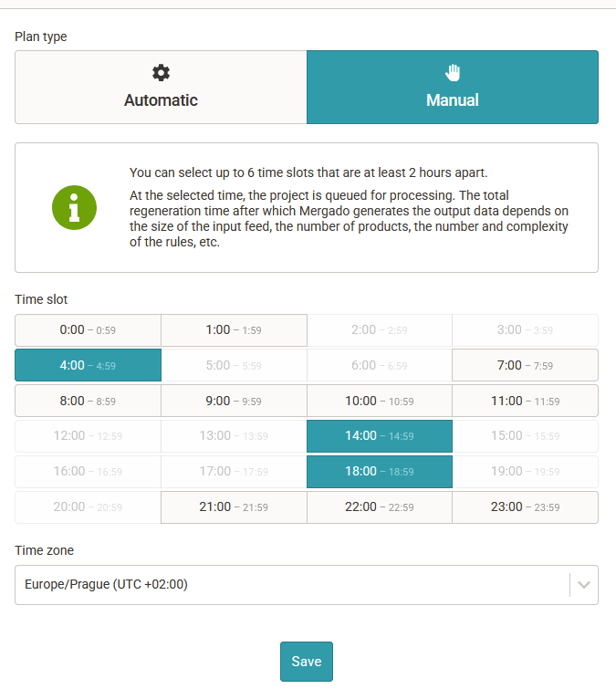616x689 pixels.
Task: Select the 7:00 time slot
Action: pos(525,365)
